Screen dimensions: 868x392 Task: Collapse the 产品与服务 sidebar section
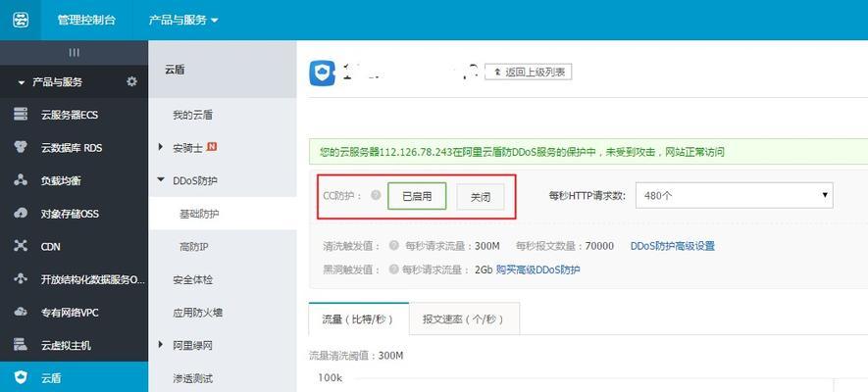[x=21, y=82]
